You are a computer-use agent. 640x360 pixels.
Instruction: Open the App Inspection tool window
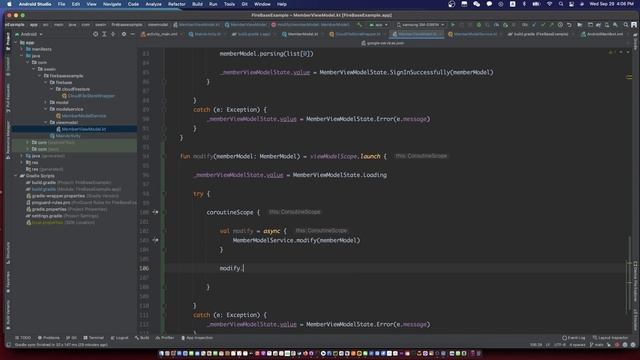pyautogui.click(x=197, y=338)
